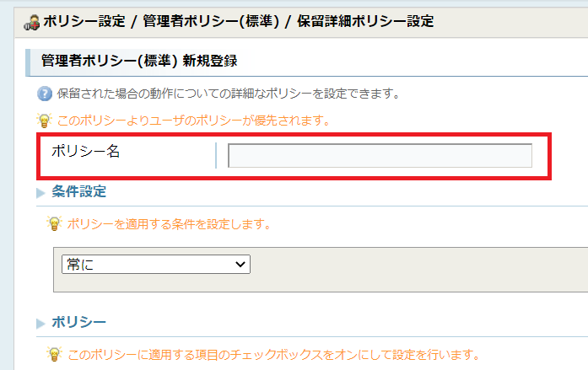The image size is (588, 370).
Task: Click the blue question mark help icon
Action: (45, 94)
